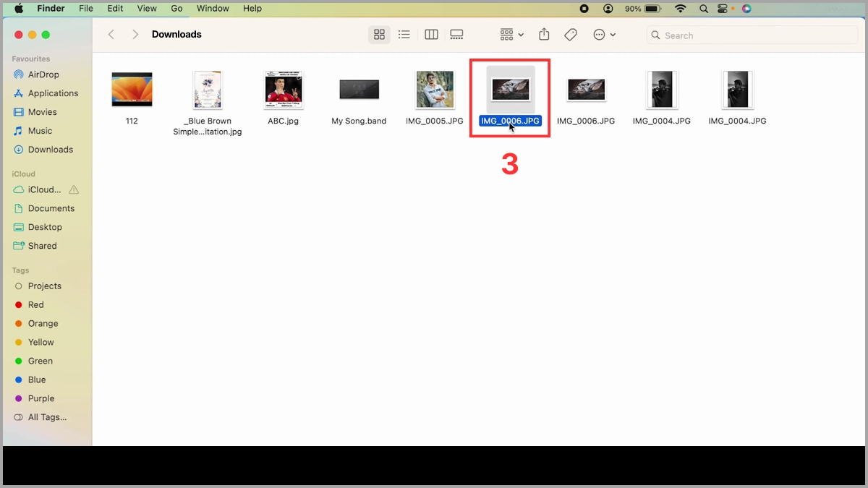
Task: Open Documents in the sidebar
Action: [x=51, y=208]
